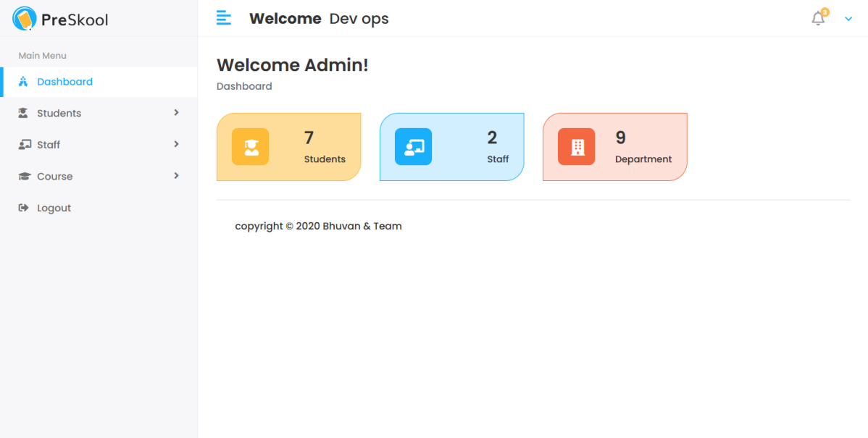Click the Staff teacher icon in sidebar

click(x=24, y=145)
